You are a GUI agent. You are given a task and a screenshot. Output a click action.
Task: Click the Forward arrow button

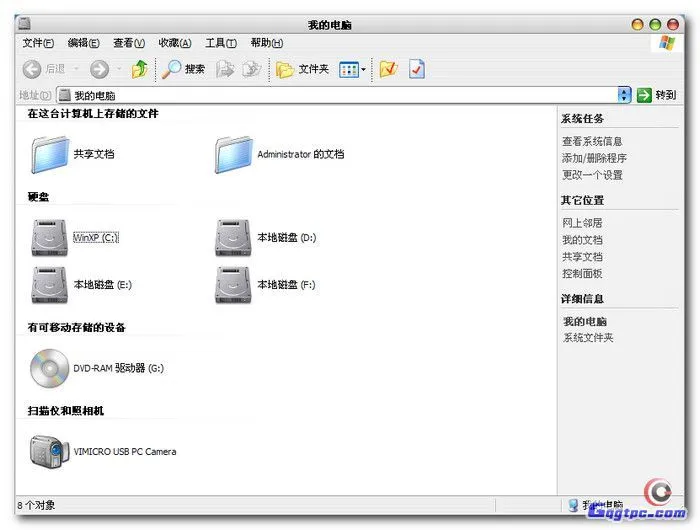(x=99, y=69)
